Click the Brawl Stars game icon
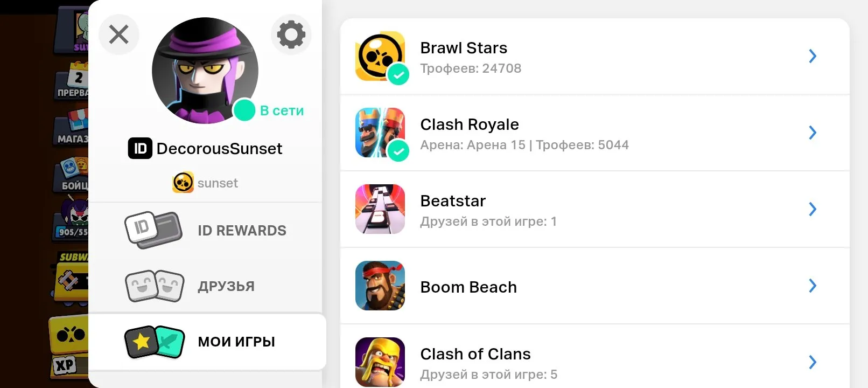The height and width of the screenshot is (388, 868). point(380,56)
